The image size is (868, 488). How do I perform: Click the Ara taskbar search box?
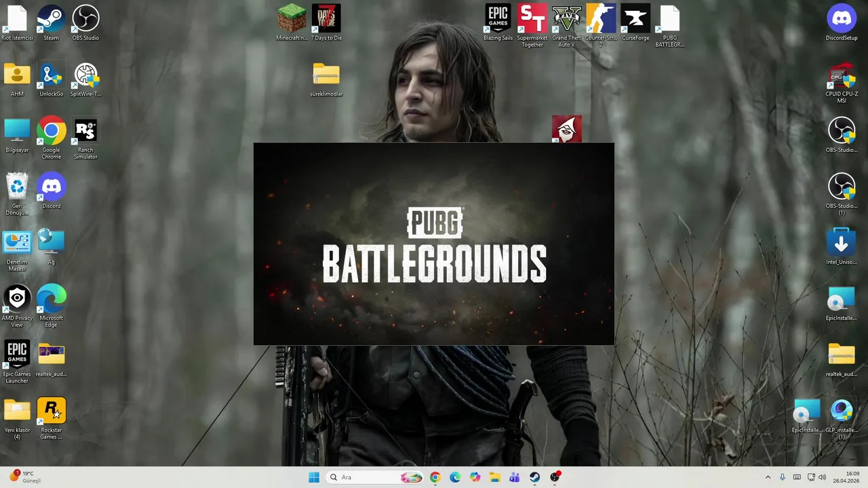(376, 477)
